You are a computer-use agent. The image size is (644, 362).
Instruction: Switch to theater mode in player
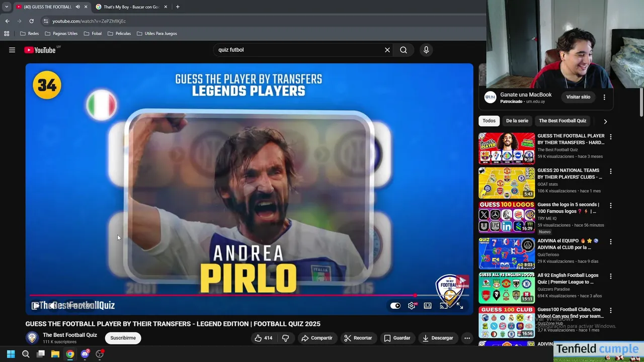428,306
